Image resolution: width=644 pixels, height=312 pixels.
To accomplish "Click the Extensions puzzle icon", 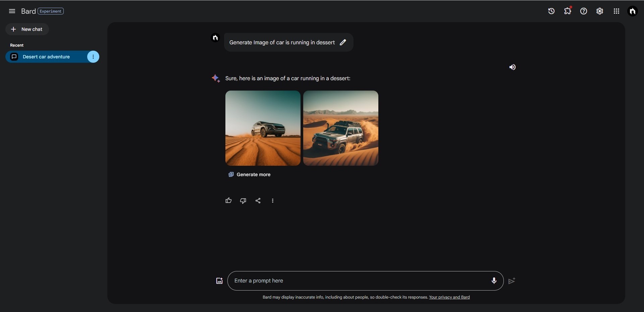I will pos(567,11).
